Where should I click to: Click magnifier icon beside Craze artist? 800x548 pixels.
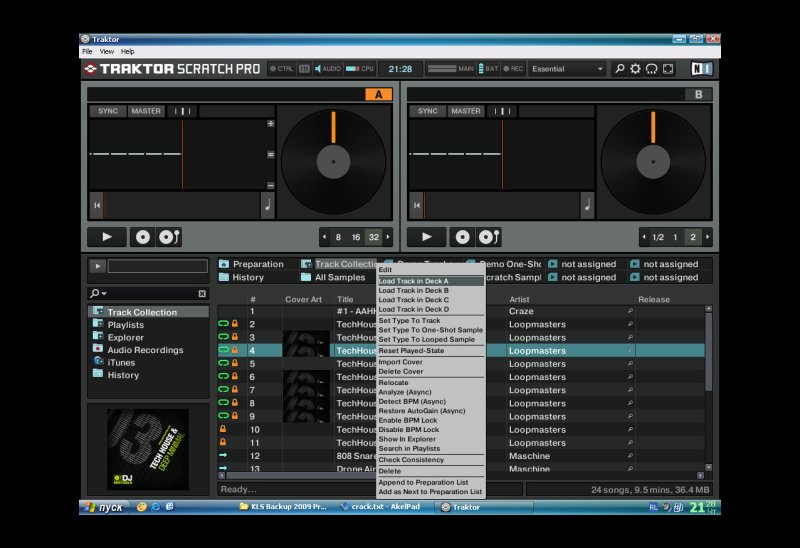630,311
